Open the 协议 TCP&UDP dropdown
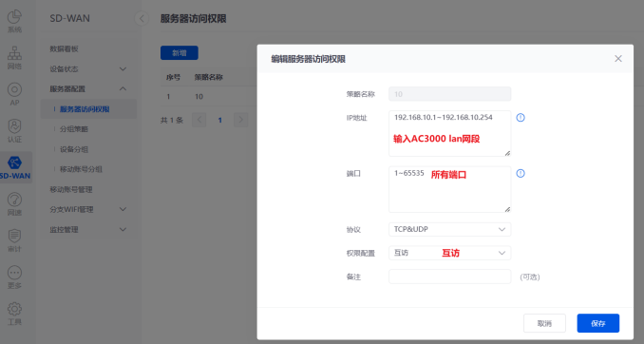Image resolution: width=644 pixels, height=344 pixels. pos(449,229)
